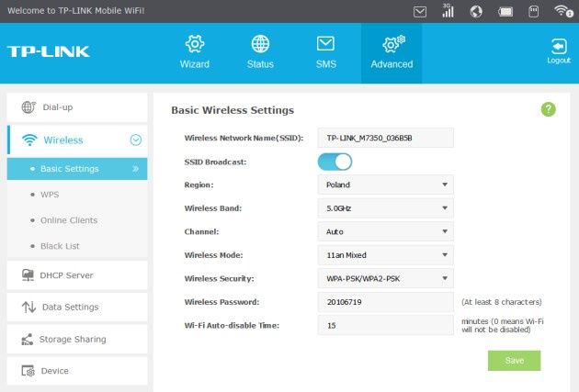The image size is (579, 392).
Task: Click the Wireless Wi-Fi sidebar icon
Action: tap(29, 140)
